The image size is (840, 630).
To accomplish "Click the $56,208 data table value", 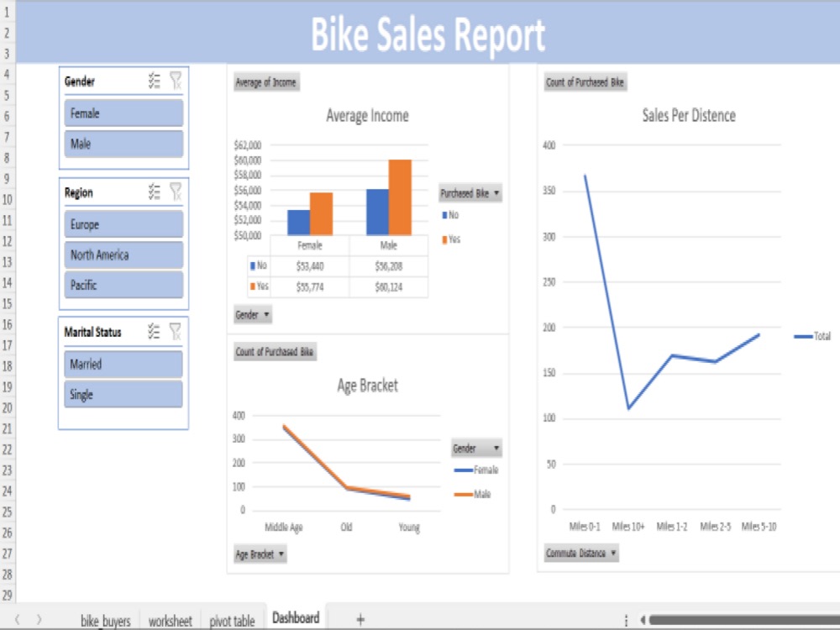I will click(388, 266).
